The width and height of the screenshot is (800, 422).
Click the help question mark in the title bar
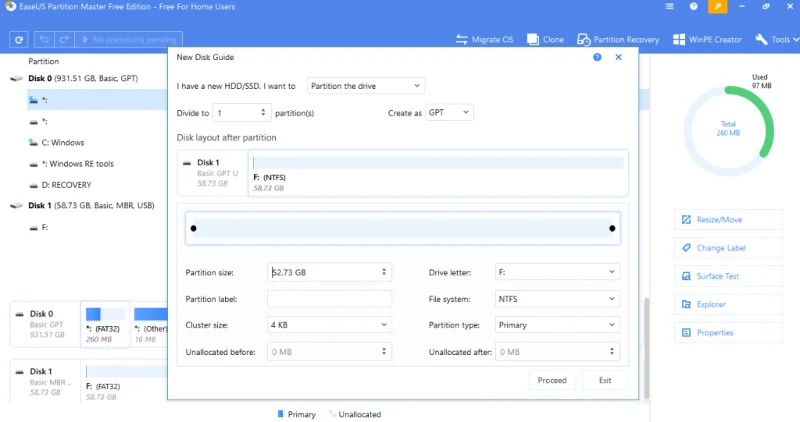coord(693,7)
